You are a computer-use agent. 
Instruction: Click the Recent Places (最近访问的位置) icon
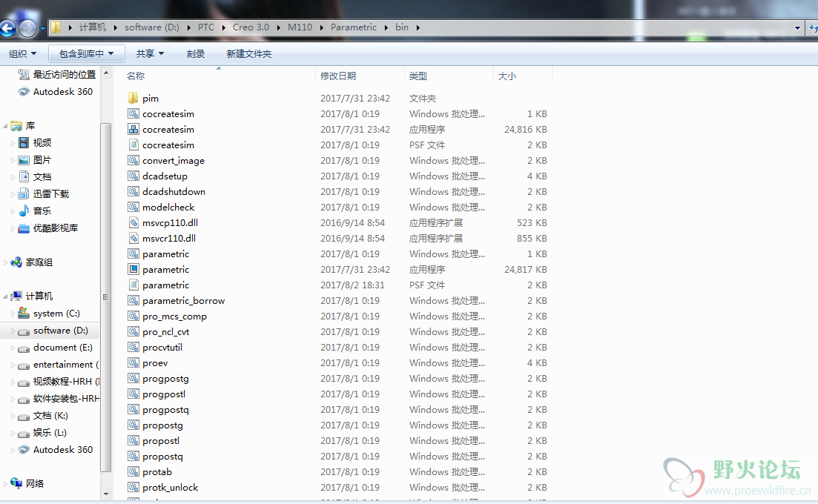point(24,75)
